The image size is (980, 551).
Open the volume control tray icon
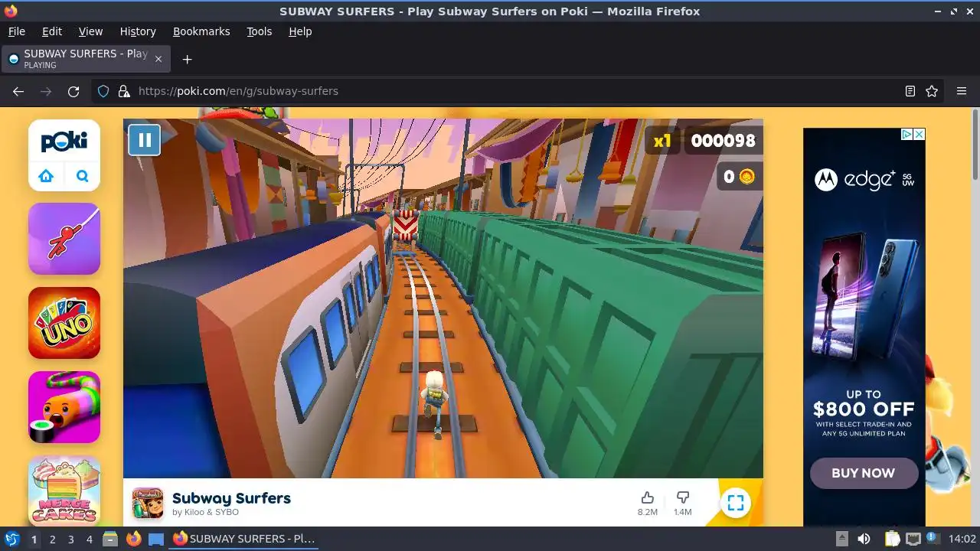(864, 539)
